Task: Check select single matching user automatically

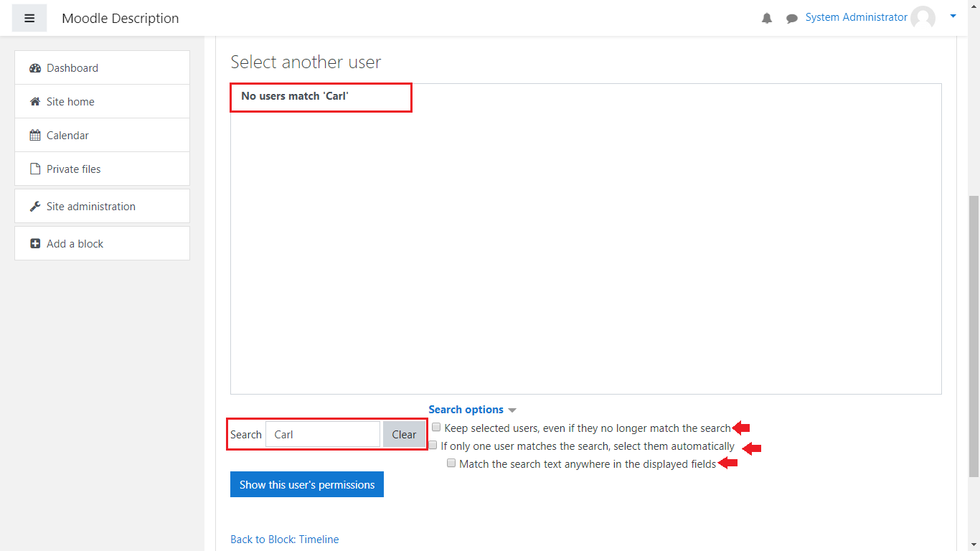Action: (433, 446)
